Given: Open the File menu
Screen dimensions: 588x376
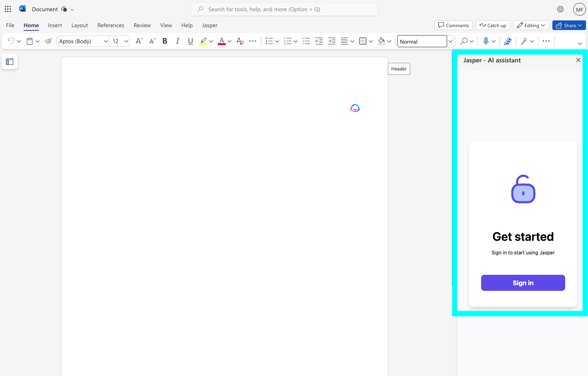Looking at the screenshot, I should pyautogui.click(x=10, y=25).
